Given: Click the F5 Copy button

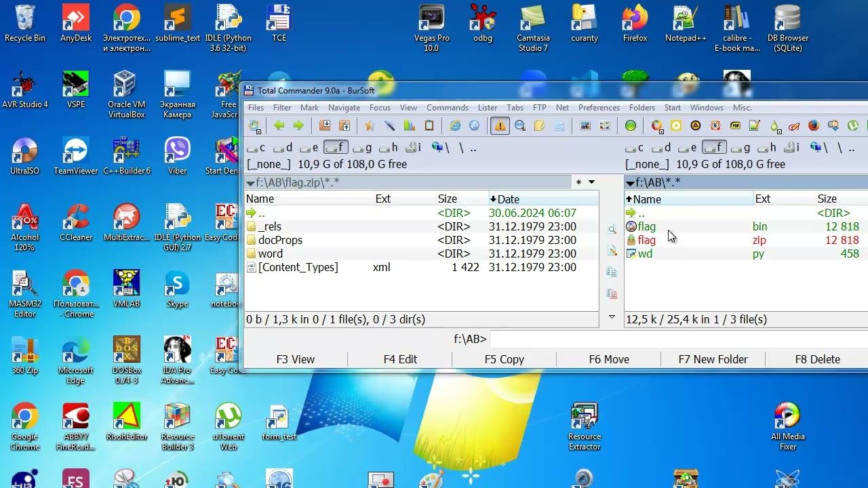Looking at the screenshot, I should [x=505, y=359].
